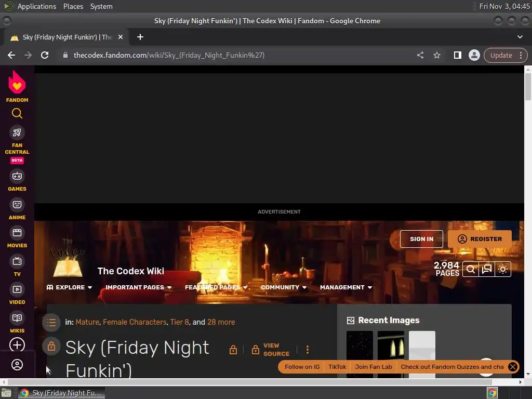This screenshot has height=399, width=532.
Task: Open the Chrome profile avatar
Action: (474, 55)
